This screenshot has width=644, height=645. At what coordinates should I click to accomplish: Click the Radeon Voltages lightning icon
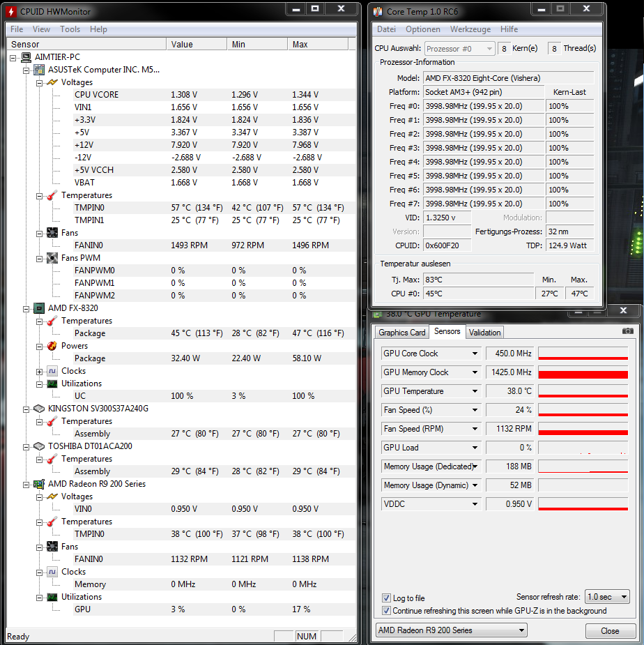pos(52,496)
